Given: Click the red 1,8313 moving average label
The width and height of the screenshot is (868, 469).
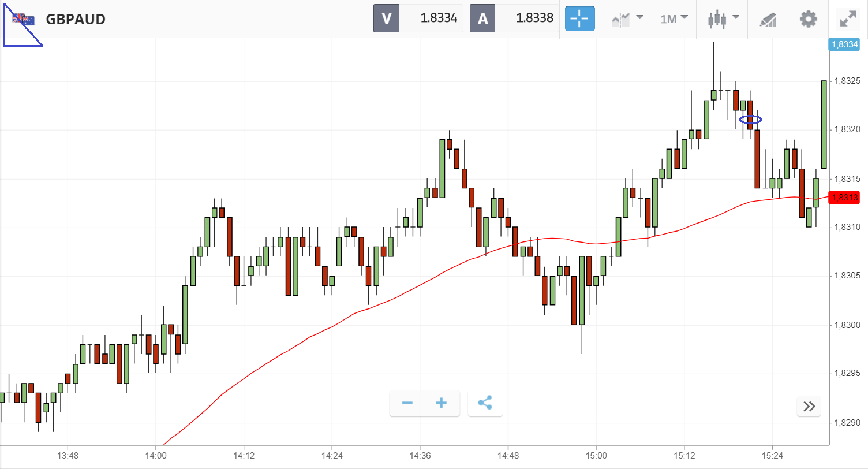Looking at the screenshot, I should tap(843, 198).
